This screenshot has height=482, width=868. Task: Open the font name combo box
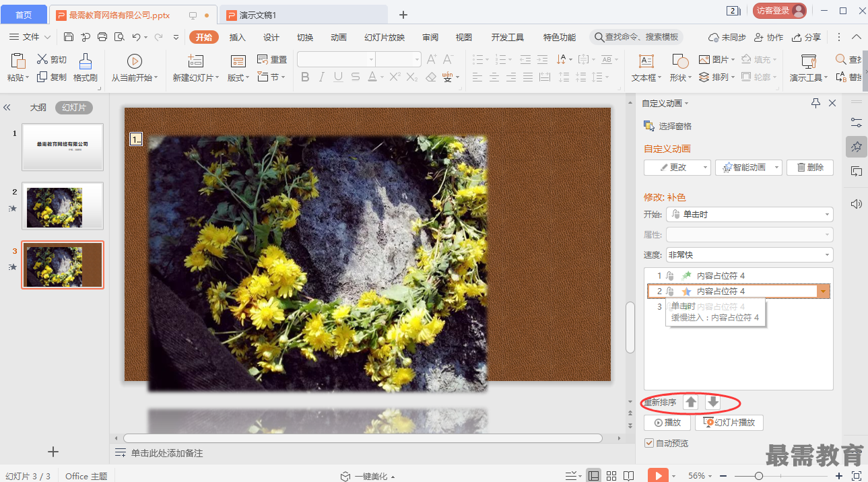click(x=337, y=60)
